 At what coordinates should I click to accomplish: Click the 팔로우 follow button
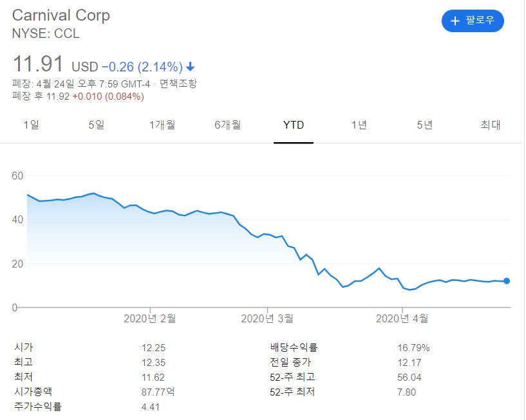(473, 21)
